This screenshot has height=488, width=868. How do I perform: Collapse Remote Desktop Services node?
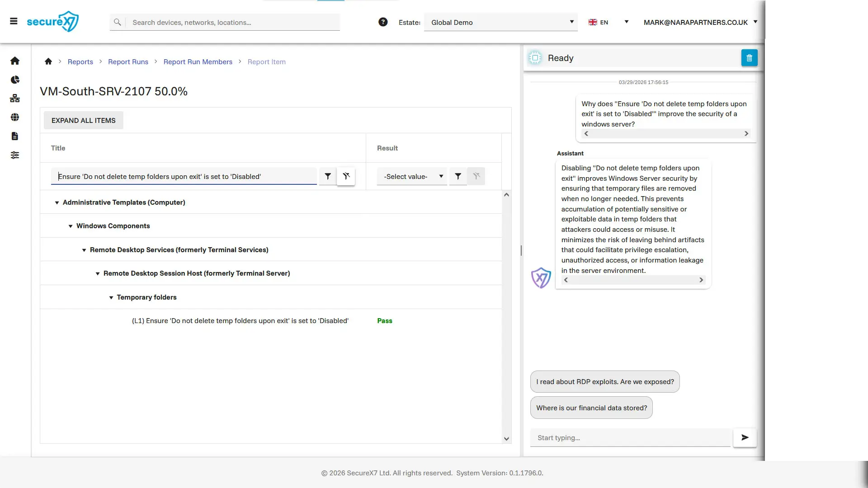click(84, 250)
